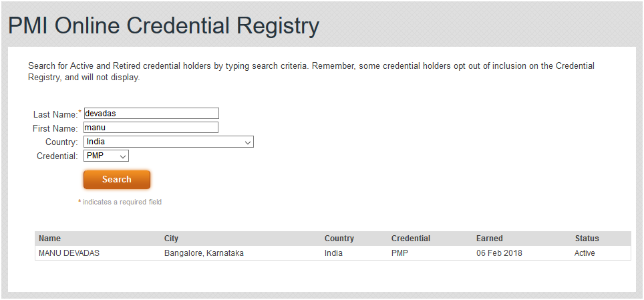This screenshot has height=300, width=644.
Task: Click the orange Search button
Action: tap(117, 180)
